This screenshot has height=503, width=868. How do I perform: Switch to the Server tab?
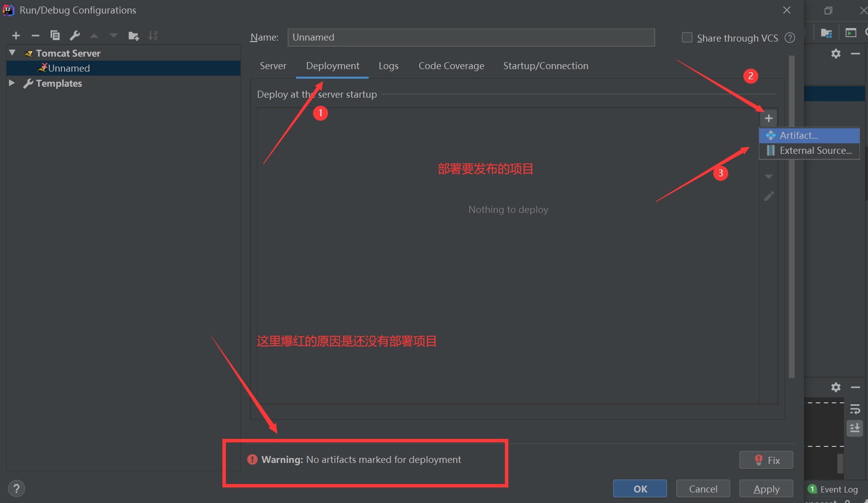(x=273, y=66)
